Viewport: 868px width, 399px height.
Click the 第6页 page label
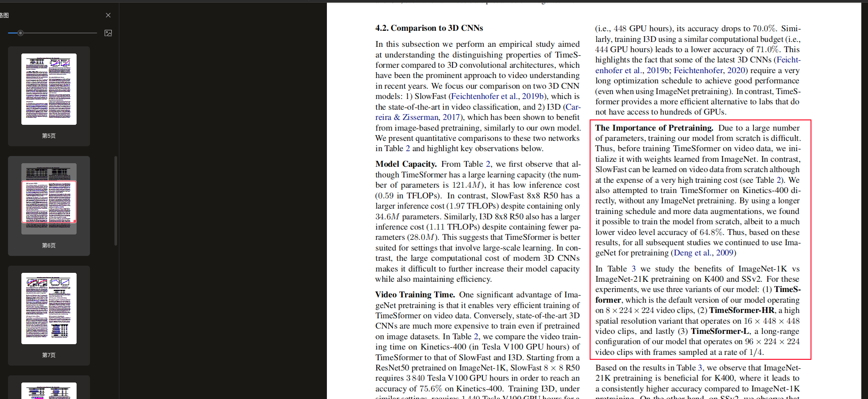click(49, 246)
